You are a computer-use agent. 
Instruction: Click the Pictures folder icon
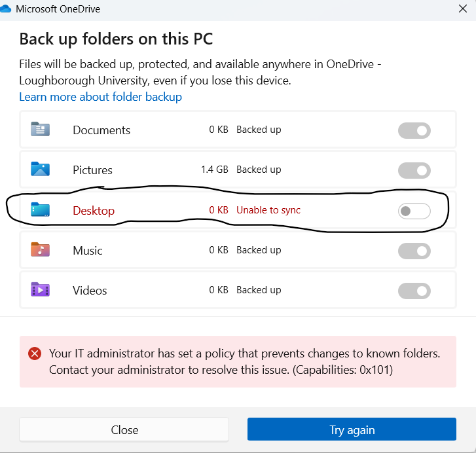pyautogui.click(x=41, y=170)
